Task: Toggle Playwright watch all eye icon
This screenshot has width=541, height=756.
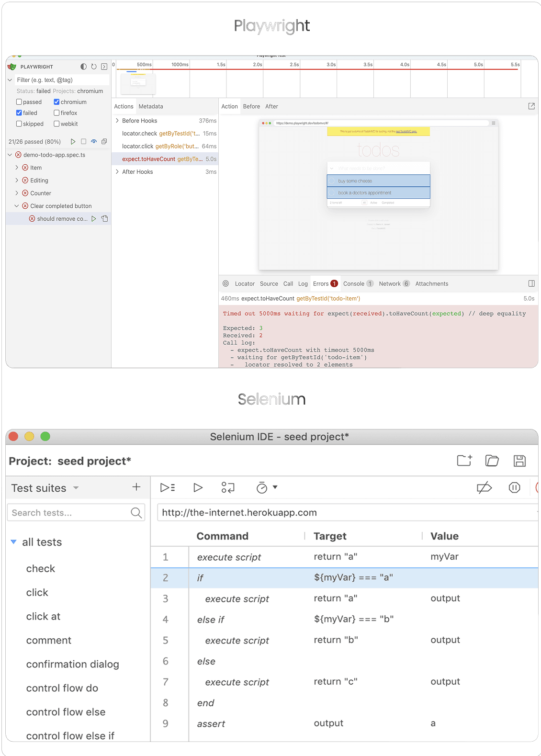Action: pyautogui.click(x=94, y=142)
